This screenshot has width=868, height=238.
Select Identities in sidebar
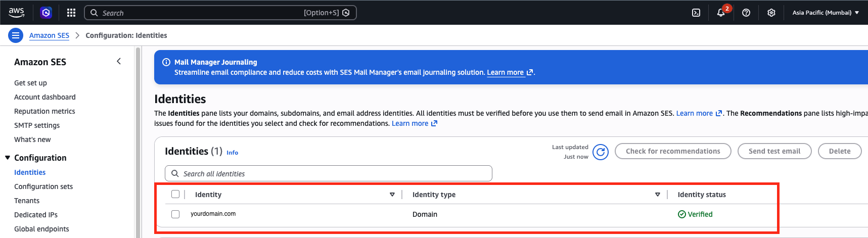point(30,172)
